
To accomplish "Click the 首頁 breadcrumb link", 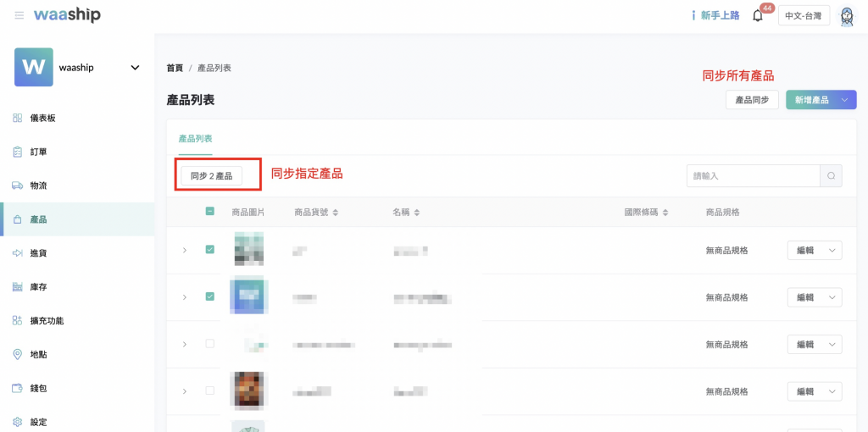I will pyautogui.click(x=175, y=68).
